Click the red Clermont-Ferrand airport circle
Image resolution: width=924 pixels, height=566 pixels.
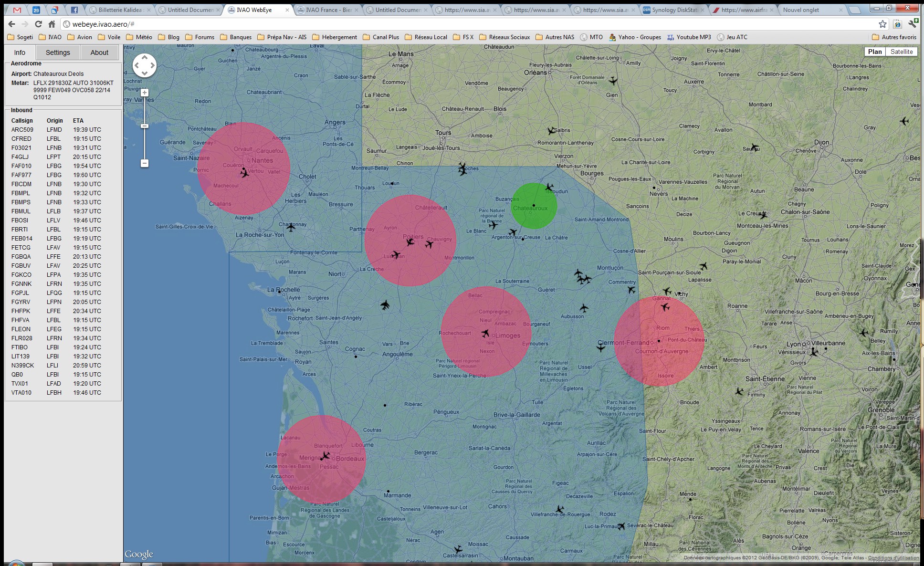pos(659,341)
